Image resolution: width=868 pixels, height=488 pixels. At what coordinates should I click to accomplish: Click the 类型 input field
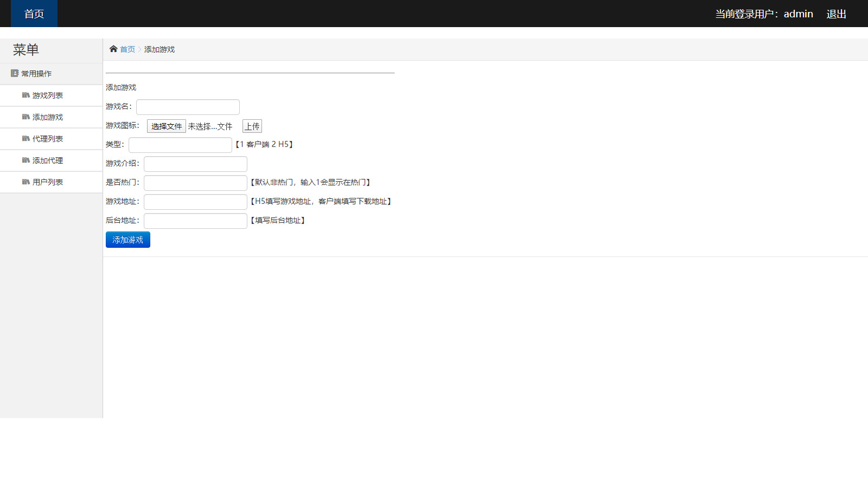pyautogui.click(x=180, y=145)
